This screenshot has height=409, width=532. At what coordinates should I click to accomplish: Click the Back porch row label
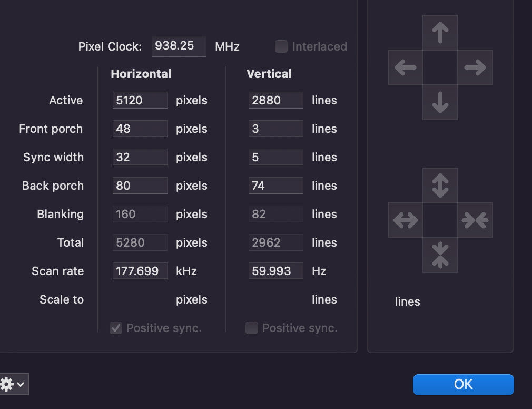tap(53, 186)
